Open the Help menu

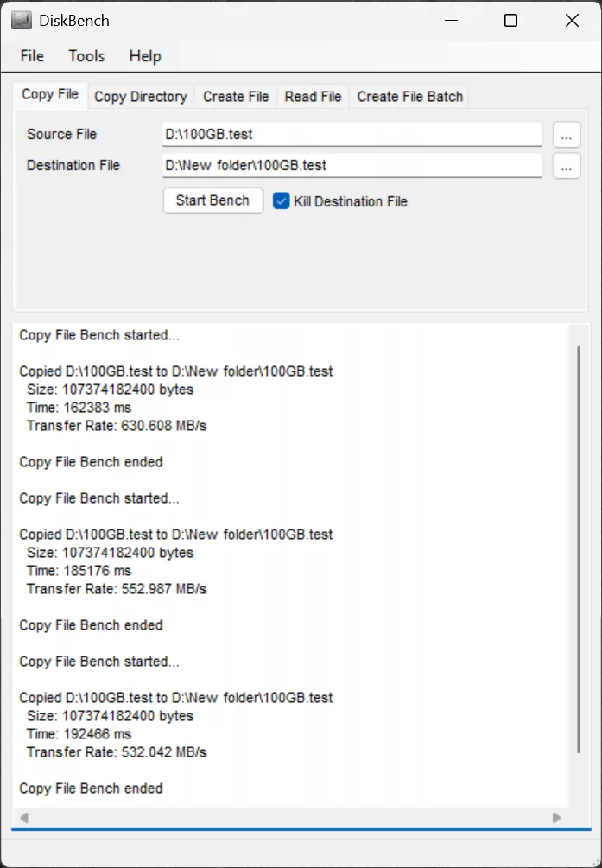(x=145, y=56)
